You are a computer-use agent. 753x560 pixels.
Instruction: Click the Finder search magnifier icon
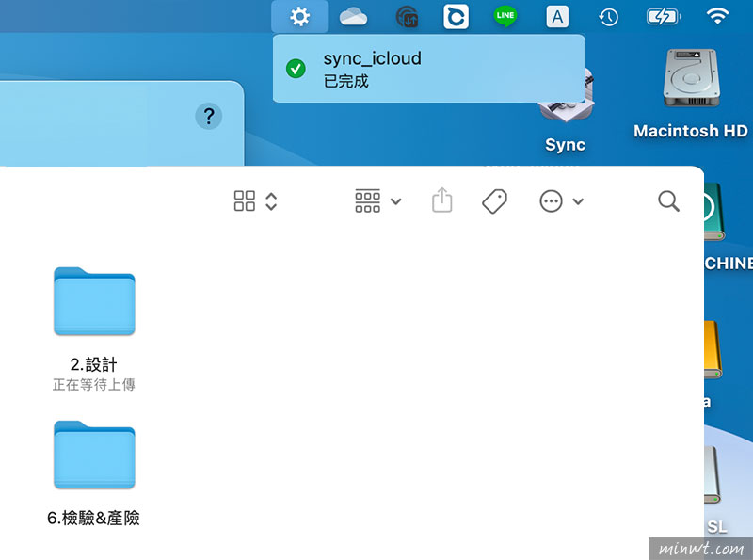click(x=668, y=200)
